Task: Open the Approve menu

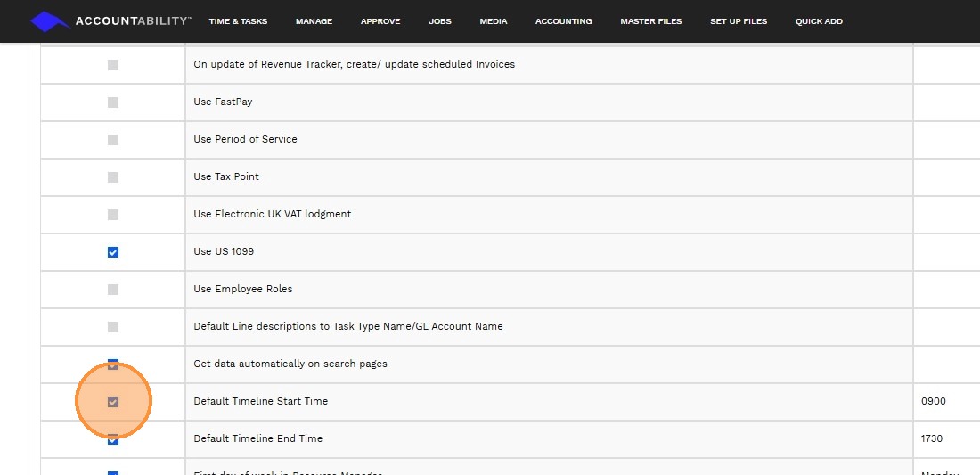Action: coord(380,21)
